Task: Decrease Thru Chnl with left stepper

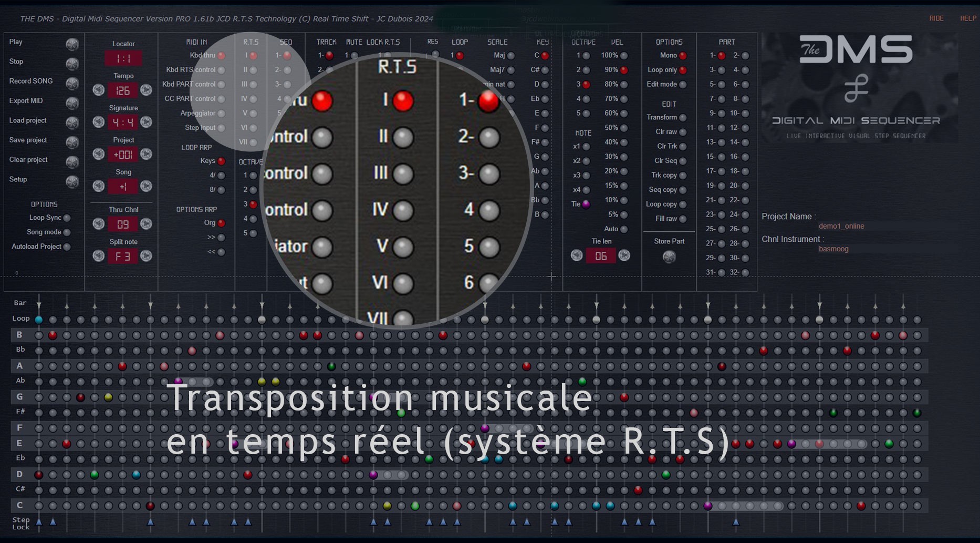Action: coord(99,224)
